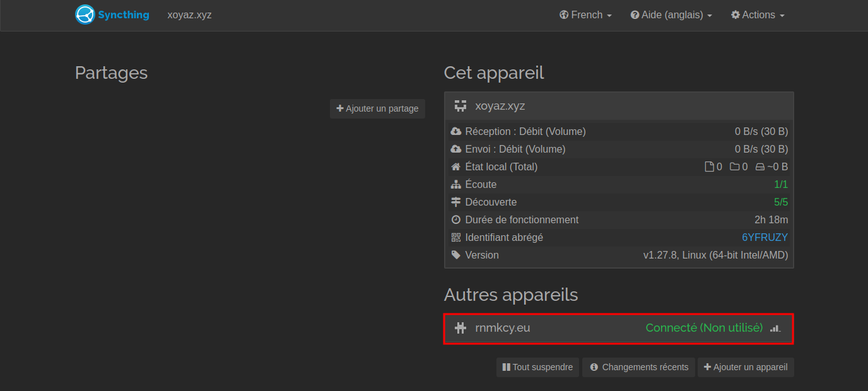The width and height of the screenshot is (868, 391).
Task: Click the signpost icon beside Découverte
Action: (456, 202)
